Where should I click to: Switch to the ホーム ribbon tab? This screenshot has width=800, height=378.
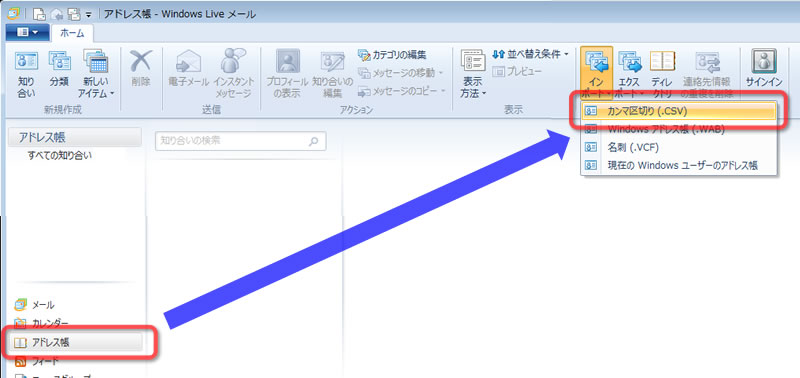click(x=72, y=33)
